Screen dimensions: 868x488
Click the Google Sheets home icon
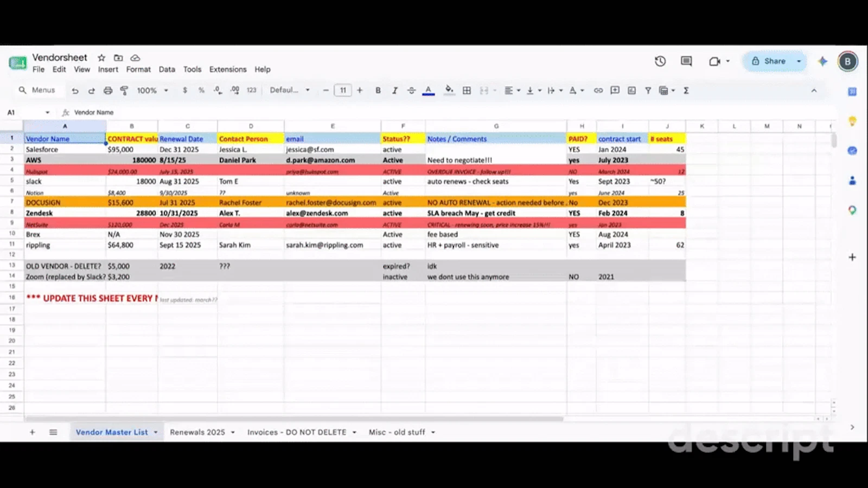pos(18,63)
